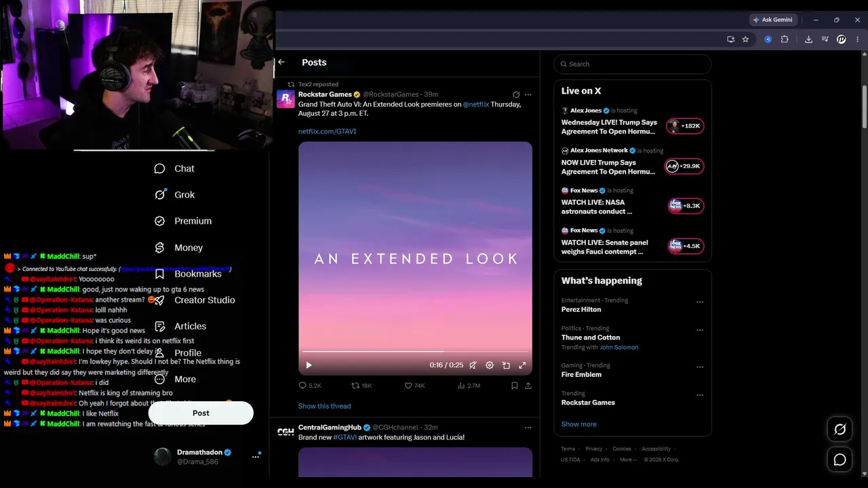The image size is (868, 488).
Task: Open the Chrome three-dot menu
Action: [x=858, y=39]
